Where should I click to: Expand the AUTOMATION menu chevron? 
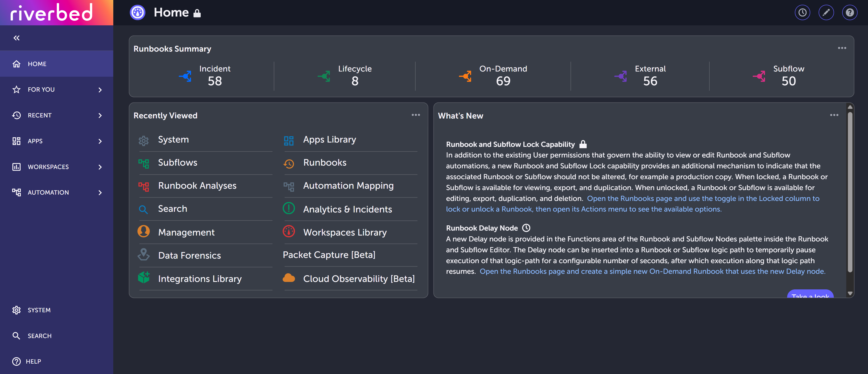click(100, 193)
